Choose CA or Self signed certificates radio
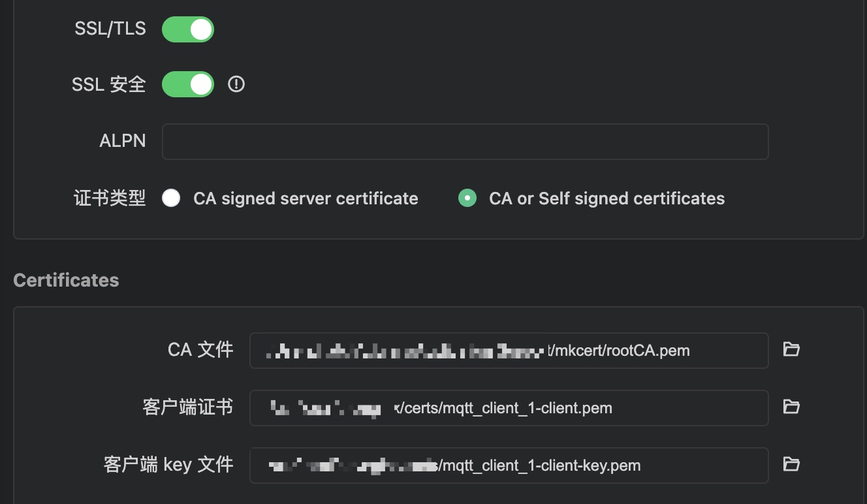Viewport: 867px width, 504px height. click(x=467, y=198)
